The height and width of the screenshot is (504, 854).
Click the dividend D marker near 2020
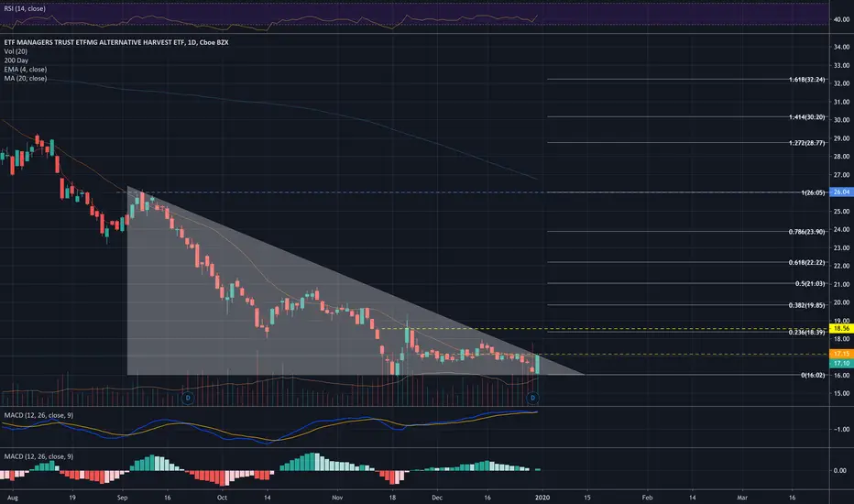pos(532,398)
